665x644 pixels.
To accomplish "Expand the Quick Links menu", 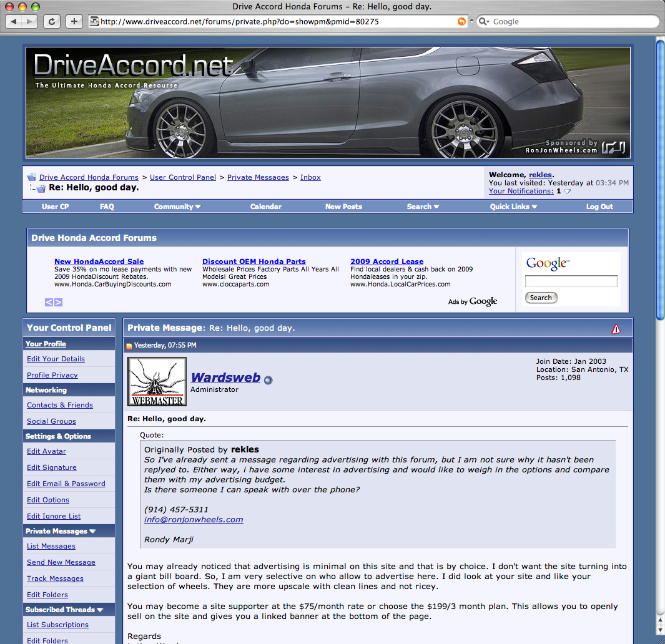I will 514,207.
